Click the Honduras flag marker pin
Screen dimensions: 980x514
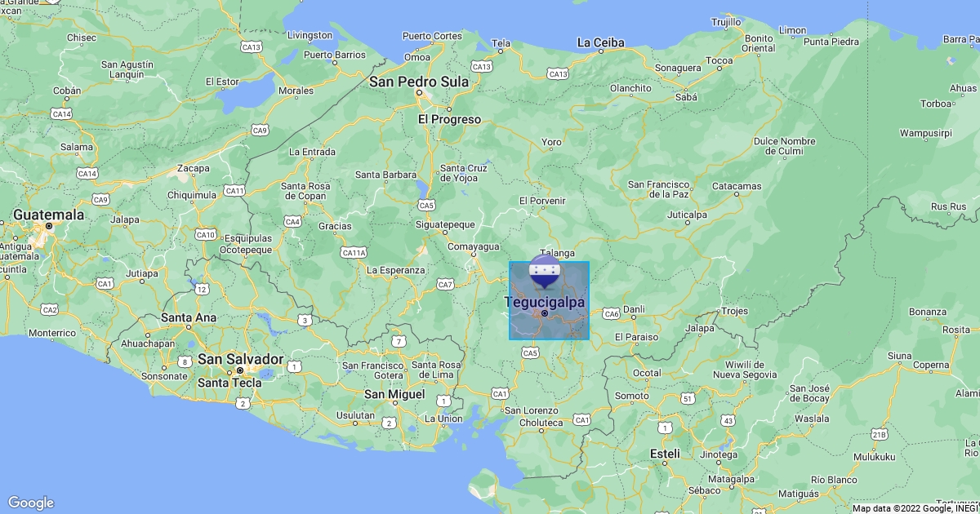click(x=544, y=272)
